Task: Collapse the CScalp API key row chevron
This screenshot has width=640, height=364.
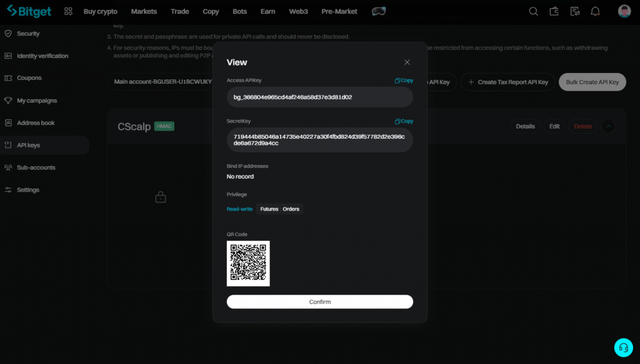Action: point(608,126)
